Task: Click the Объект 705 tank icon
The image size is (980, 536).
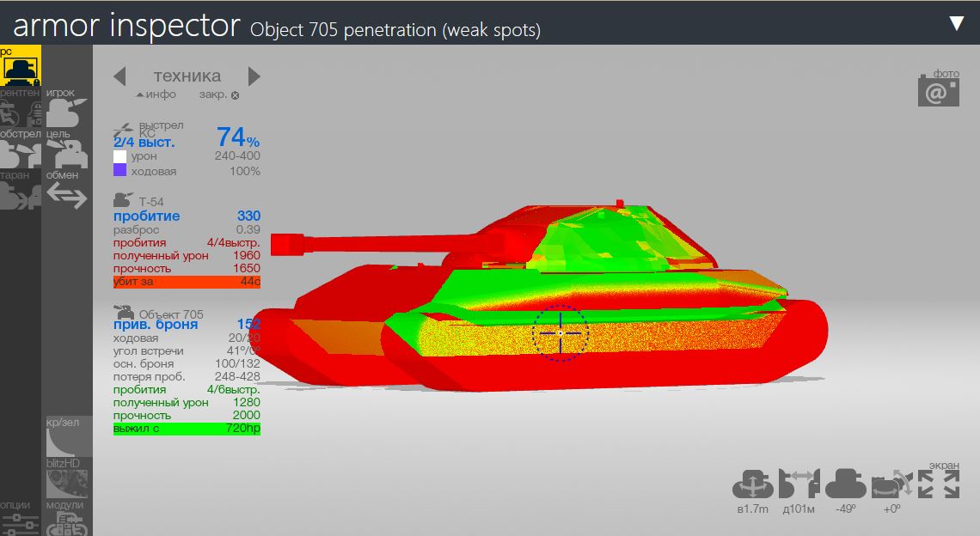Action: click(x=124, y=311)
